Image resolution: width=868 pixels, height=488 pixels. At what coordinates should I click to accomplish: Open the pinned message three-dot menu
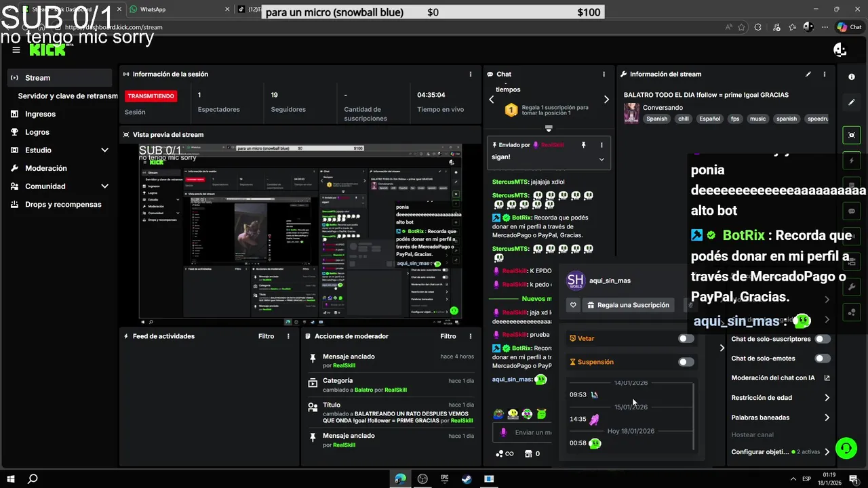point(601,145)
